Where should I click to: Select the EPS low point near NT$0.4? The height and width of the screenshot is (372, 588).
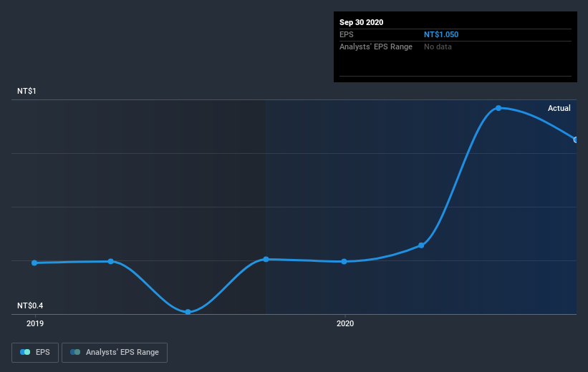point(188,312)
